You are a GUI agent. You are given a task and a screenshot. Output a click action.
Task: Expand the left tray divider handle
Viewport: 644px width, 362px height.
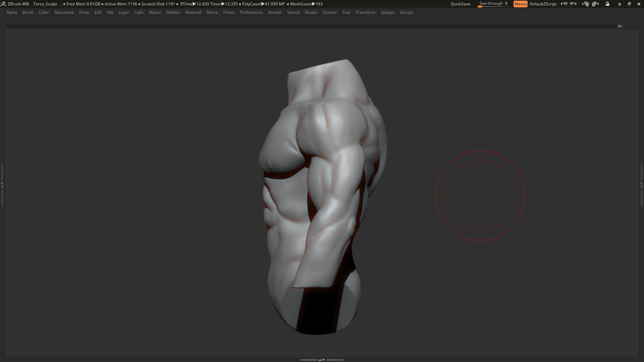click(2, 184)
